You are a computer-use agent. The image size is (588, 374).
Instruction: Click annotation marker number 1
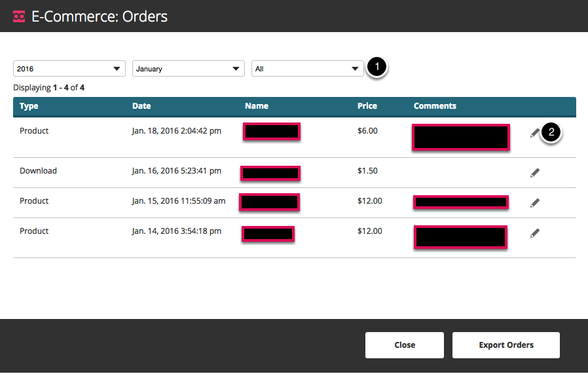[x=377, y=67]
